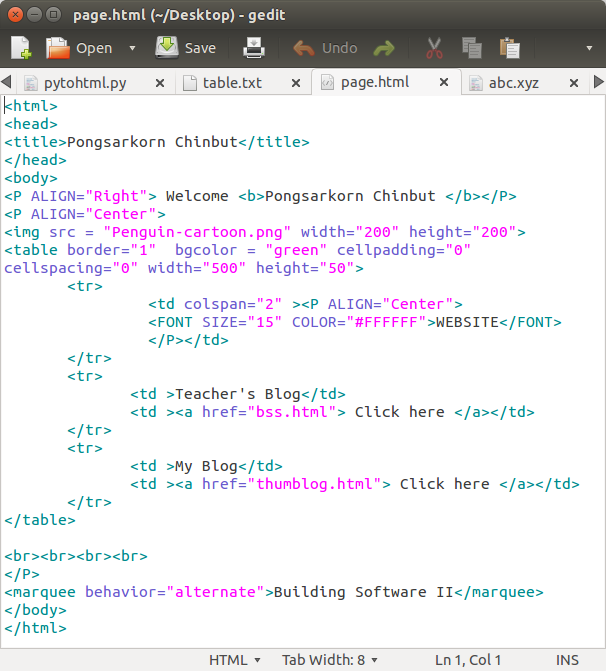Undo the last action

point(325,48)
